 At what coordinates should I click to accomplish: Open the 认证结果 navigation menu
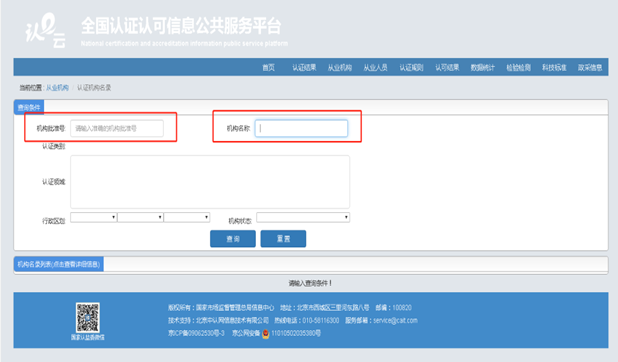coord(304,67)
